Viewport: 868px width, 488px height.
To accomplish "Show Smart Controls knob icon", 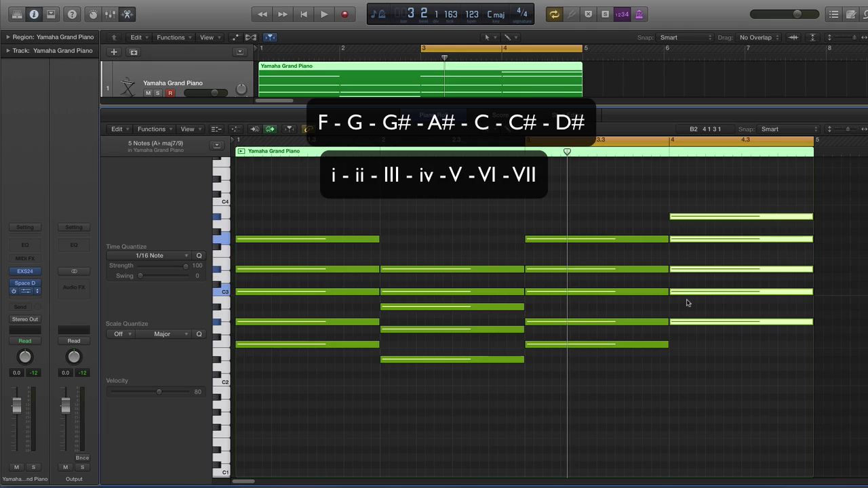I will click(94, 14).
